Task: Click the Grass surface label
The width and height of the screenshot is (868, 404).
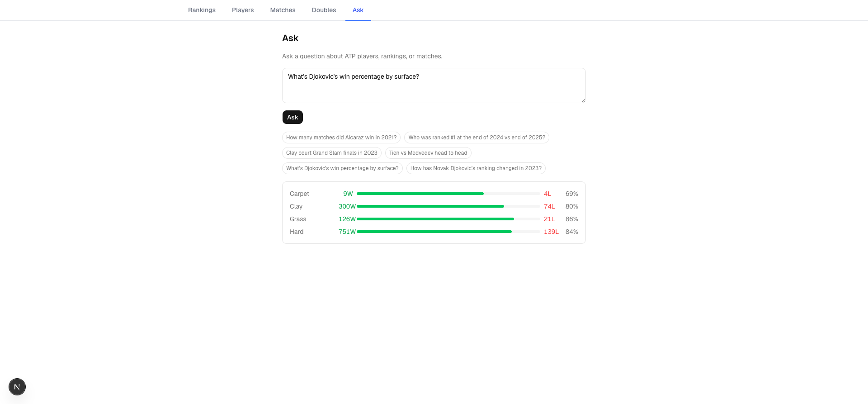Action: [x=298, y=219]
